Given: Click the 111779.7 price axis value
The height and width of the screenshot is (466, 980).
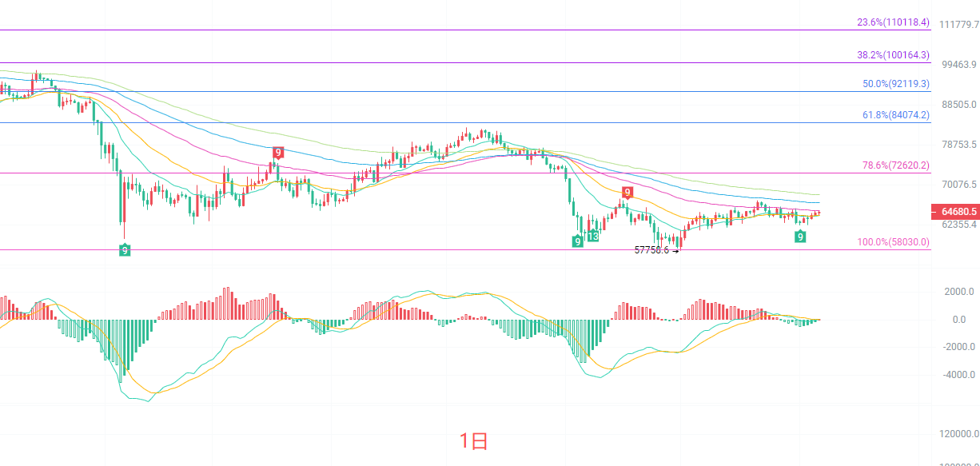Looking at the screenshot, I should pos(960,25).
